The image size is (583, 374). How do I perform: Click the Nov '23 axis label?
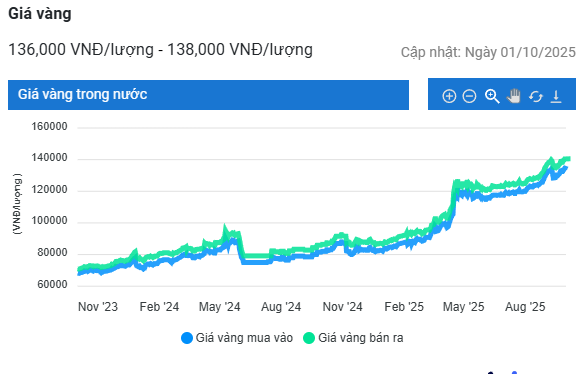(98, 307)
